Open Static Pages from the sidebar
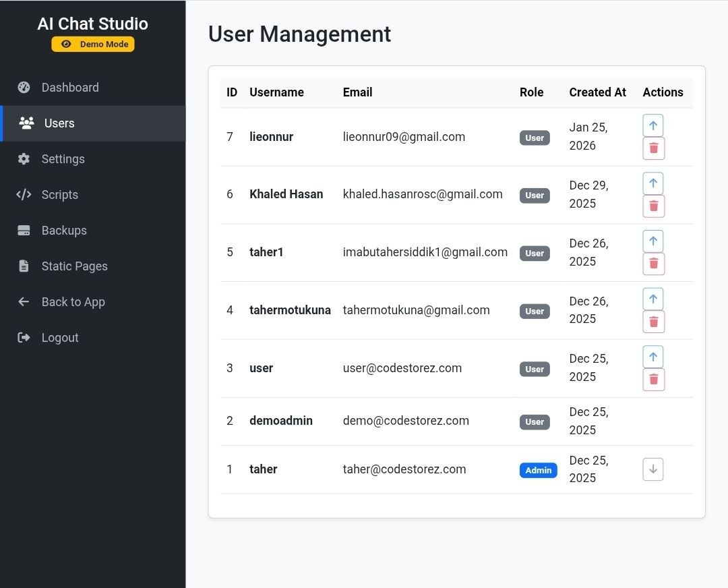 click(74, 266)
